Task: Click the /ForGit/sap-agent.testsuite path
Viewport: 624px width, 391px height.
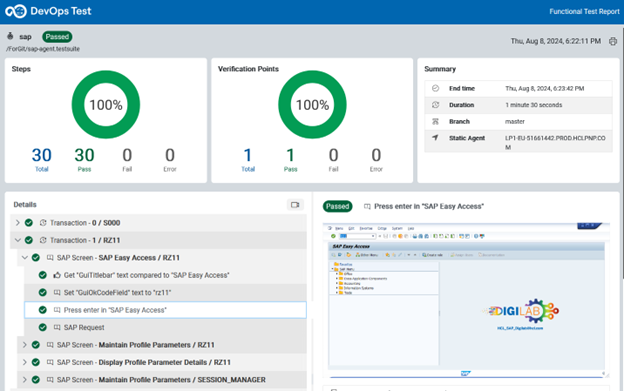Action: [x=43, y=49]
